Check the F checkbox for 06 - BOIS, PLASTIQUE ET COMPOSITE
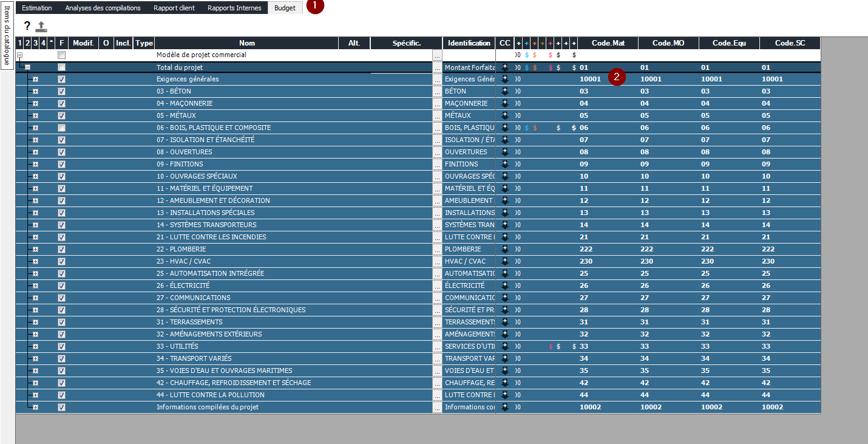Image resolution: width=868 pixels, height=444 pixels. [x=61, y=128]
